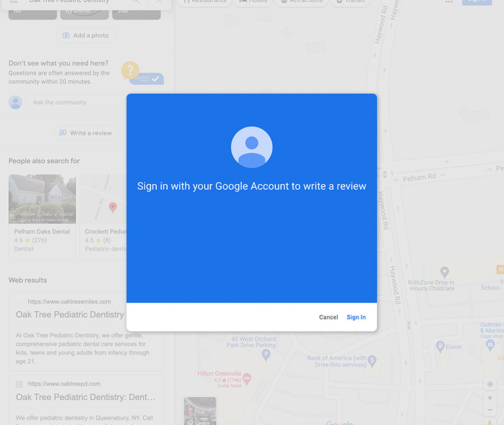Click the Exxon gas station pin
Screen dimensions: 504x425
pos(440,346)
